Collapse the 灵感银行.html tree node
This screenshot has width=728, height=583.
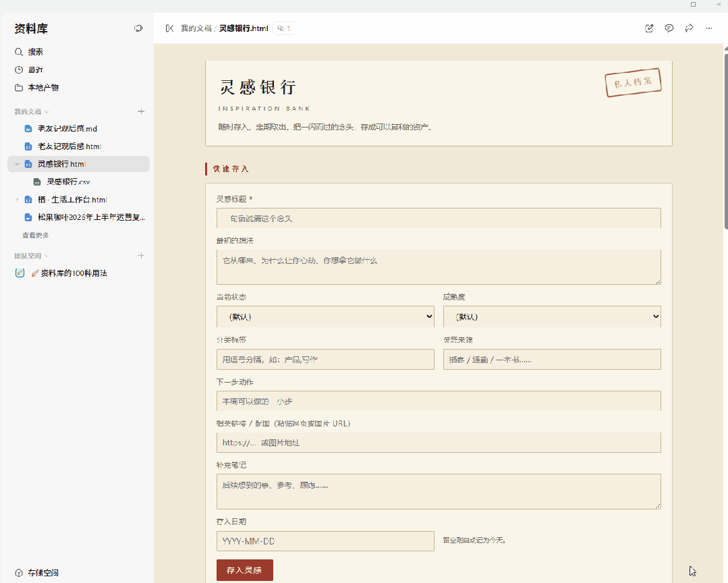(x=17, y=164)
